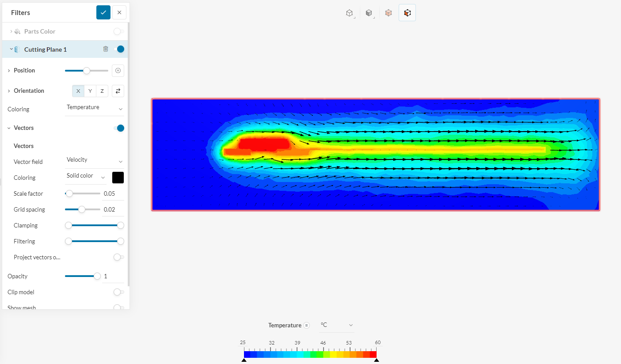The width and height of the screenshot is (621, 364).
Task: Click the Filters panel scrollbar
Action: coord(128,155)
